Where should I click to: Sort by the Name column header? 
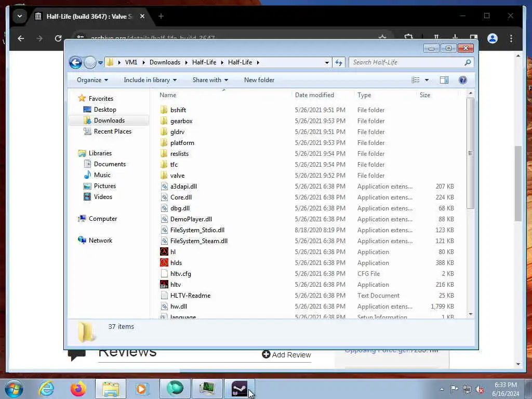[168, 95]
